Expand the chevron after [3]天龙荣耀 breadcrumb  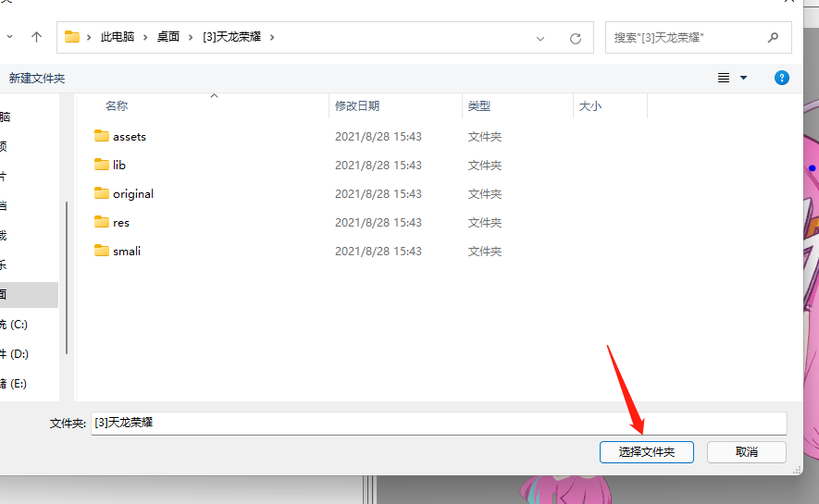click(x=272, y=38)
